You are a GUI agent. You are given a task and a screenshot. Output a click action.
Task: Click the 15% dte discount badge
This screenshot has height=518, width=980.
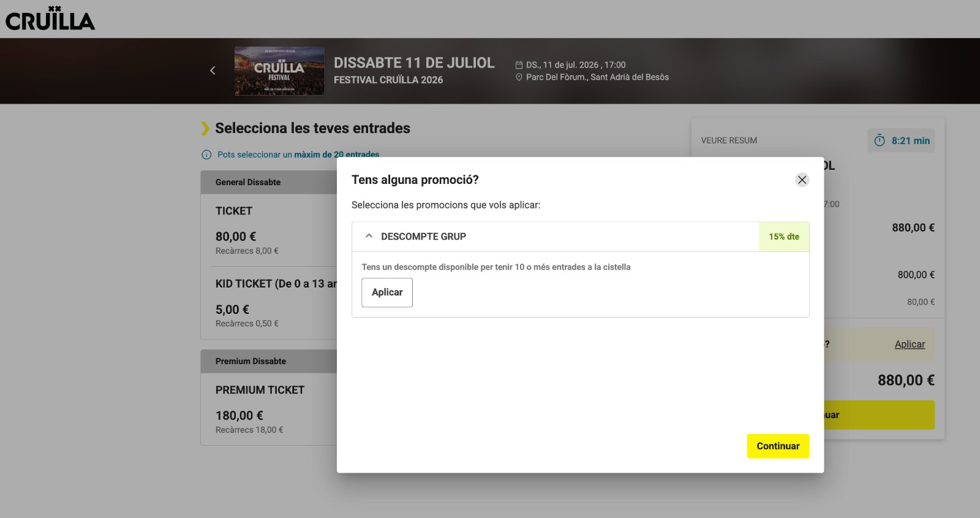(x=784, y=237)
